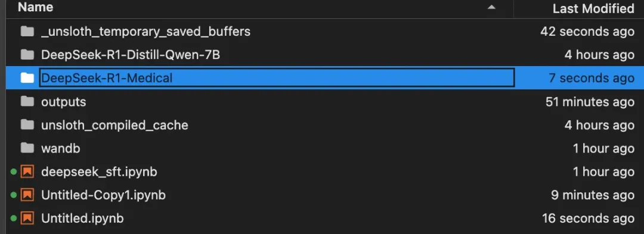Sort files by Last Modified header
Image resolution: width=644 pixels, height=234 pixels.
593,8
